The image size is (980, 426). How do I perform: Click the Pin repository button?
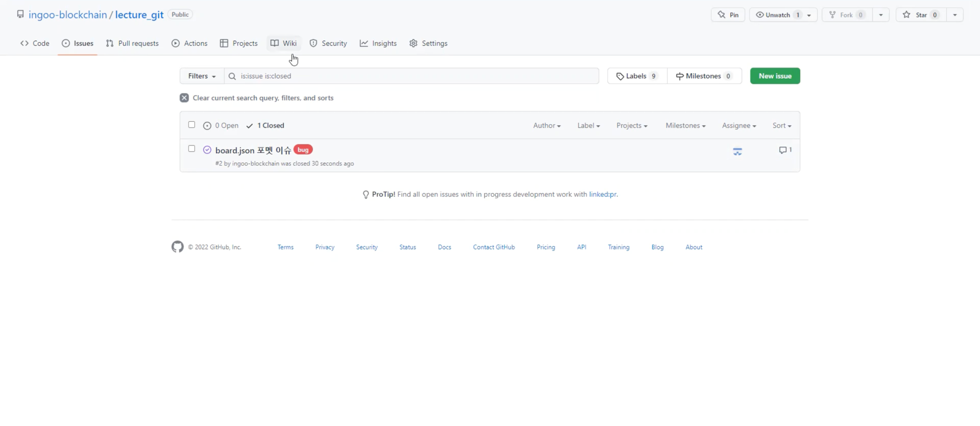pos(728,15)
